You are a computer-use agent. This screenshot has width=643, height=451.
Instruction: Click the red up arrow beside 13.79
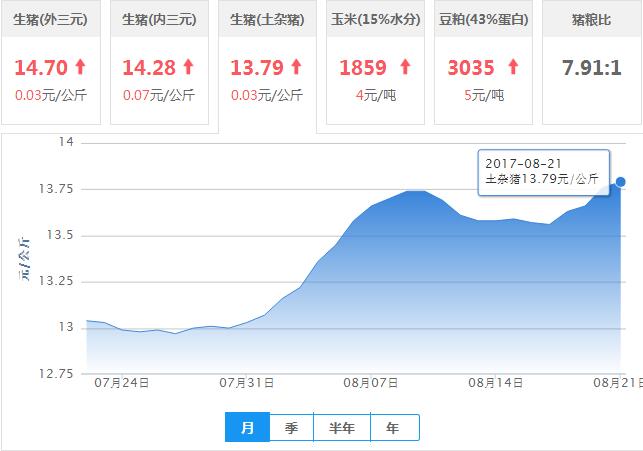(x=296, y=67)
